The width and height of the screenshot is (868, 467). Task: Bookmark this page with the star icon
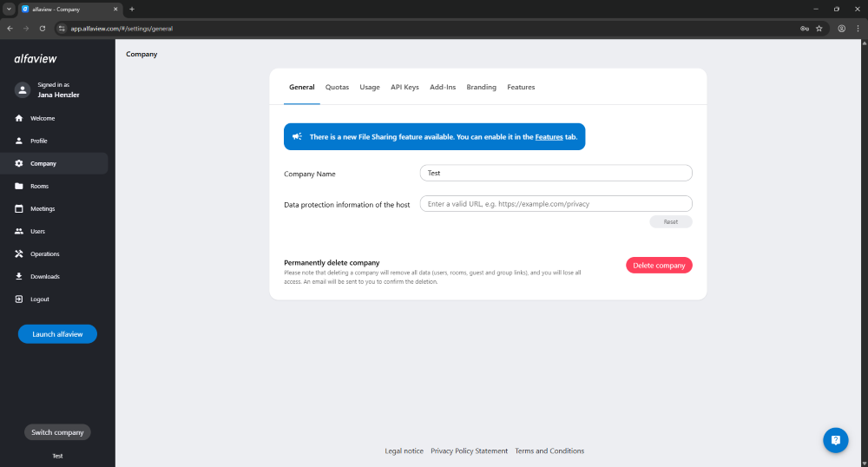(x=819, y=28)
